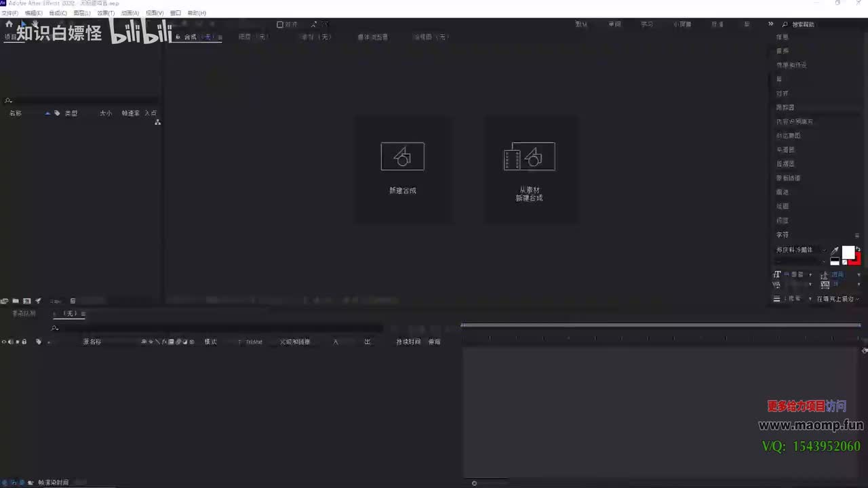
Task: Click the stroke width lines icon
Action: coord(777,298)
